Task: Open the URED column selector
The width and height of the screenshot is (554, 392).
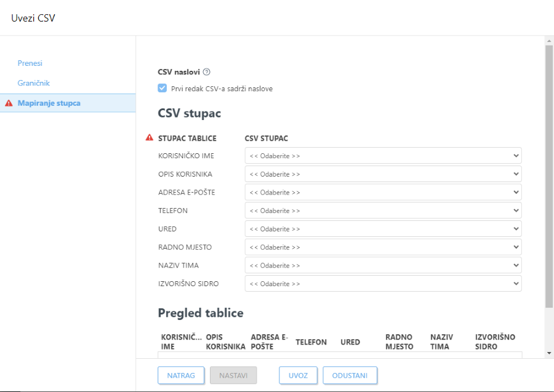Action: point(383,228)
